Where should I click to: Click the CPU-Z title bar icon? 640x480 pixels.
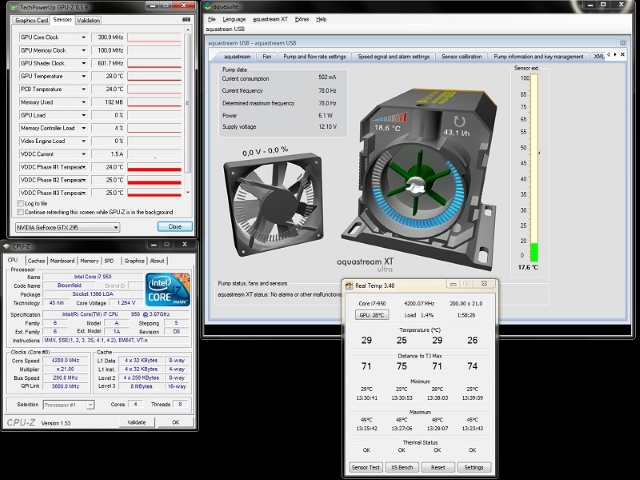(8, 245)
